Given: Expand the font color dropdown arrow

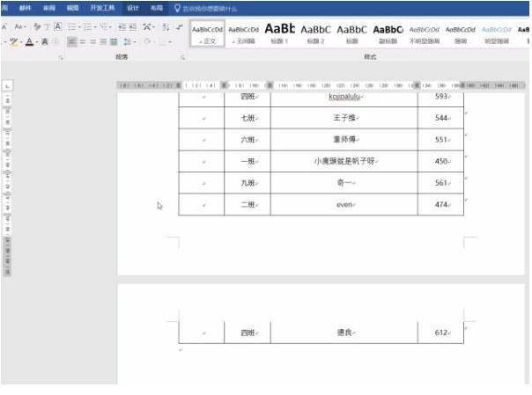Looking at the screenshot, I should tap(37, 42).
